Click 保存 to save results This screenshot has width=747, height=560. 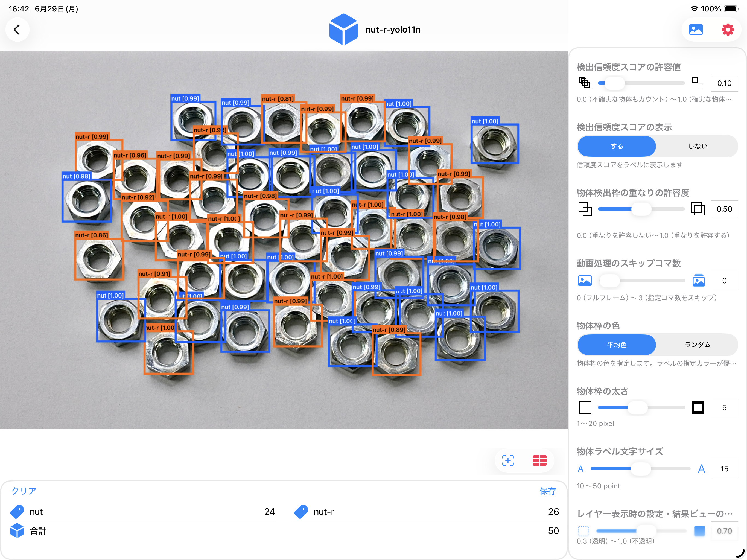pos(548,491)
